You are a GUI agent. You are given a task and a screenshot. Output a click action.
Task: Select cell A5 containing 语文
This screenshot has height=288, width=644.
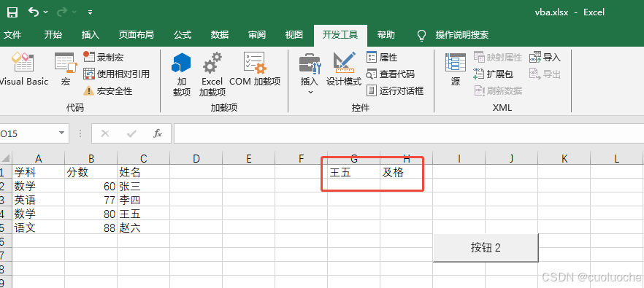pyautogui.click(x=39, y=227)
